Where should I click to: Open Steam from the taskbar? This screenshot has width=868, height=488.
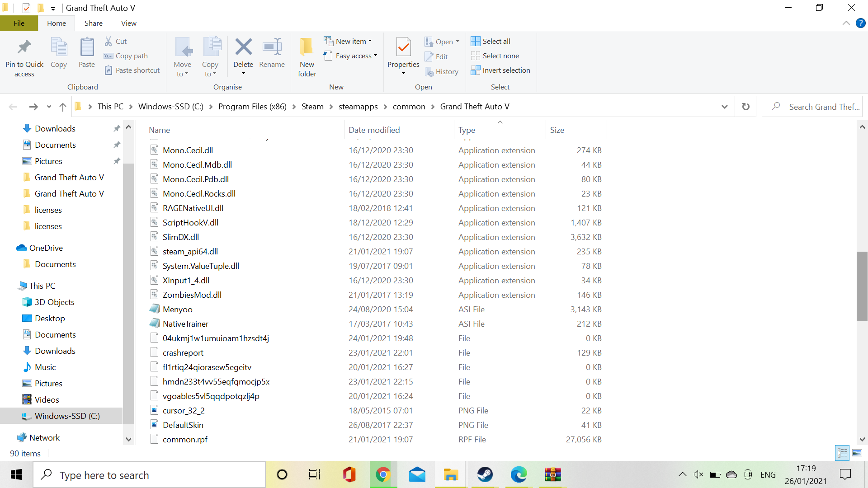485,474
